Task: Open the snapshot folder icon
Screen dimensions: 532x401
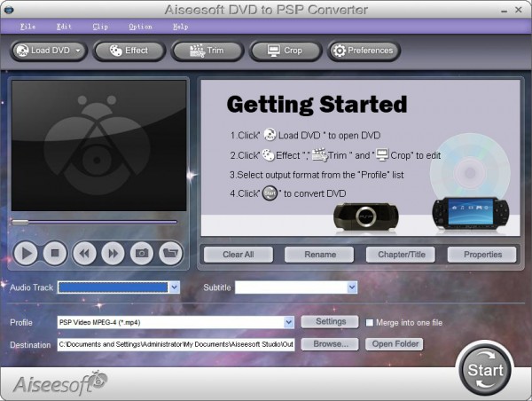Action: pyautogui.click(x=170, y=254)
